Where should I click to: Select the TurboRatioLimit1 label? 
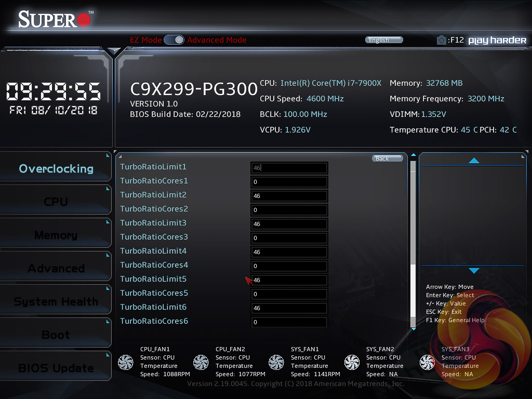click(153, 167)
